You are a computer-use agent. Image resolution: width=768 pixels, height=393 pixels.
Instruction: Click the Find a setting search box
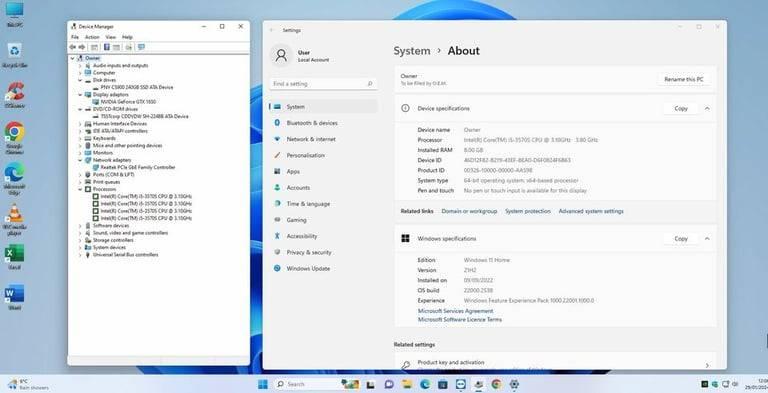pyautogui.click(x=323, y=84)
